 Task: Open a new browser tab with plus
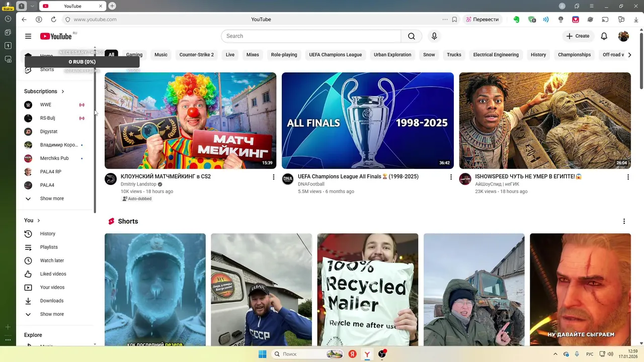point(112,6)
